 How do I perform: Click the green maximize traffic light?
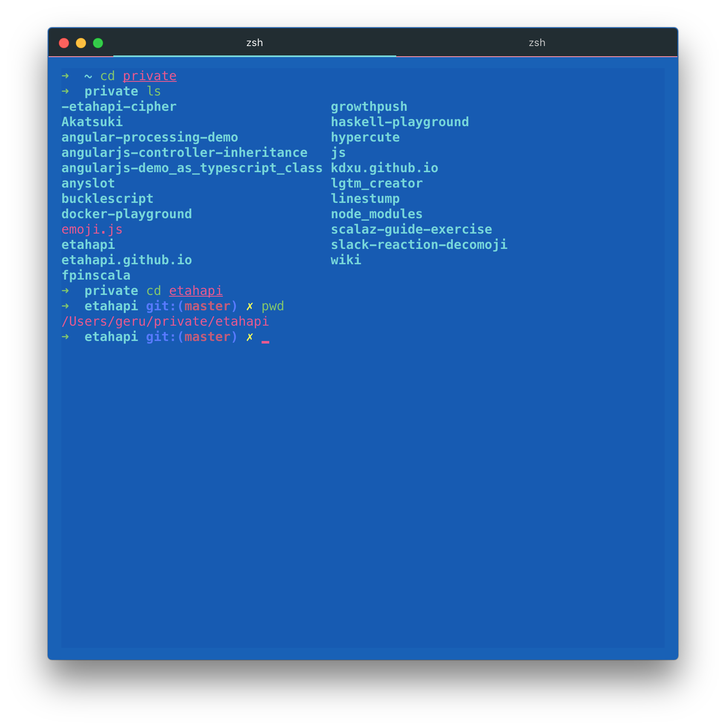(x=98, y=43)
